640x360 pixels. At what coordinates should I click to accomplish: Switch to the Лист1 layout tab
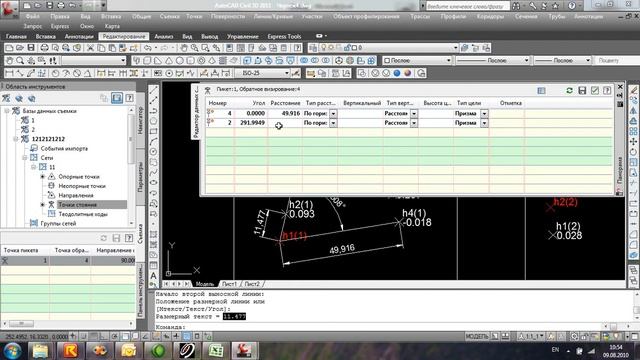pos(229,284)
